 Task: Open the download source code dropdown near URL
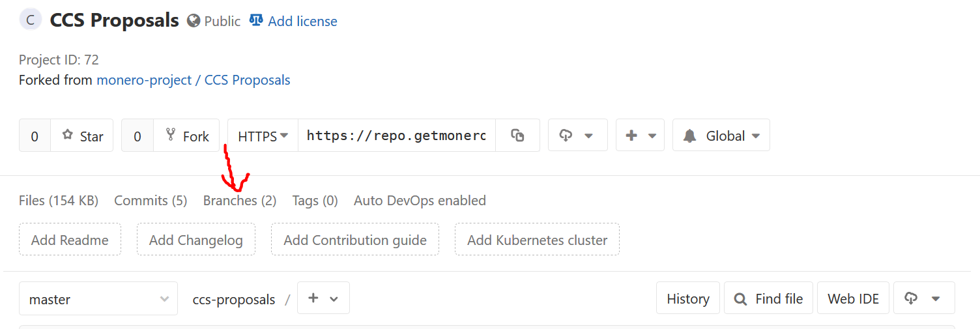coord(577,135)
